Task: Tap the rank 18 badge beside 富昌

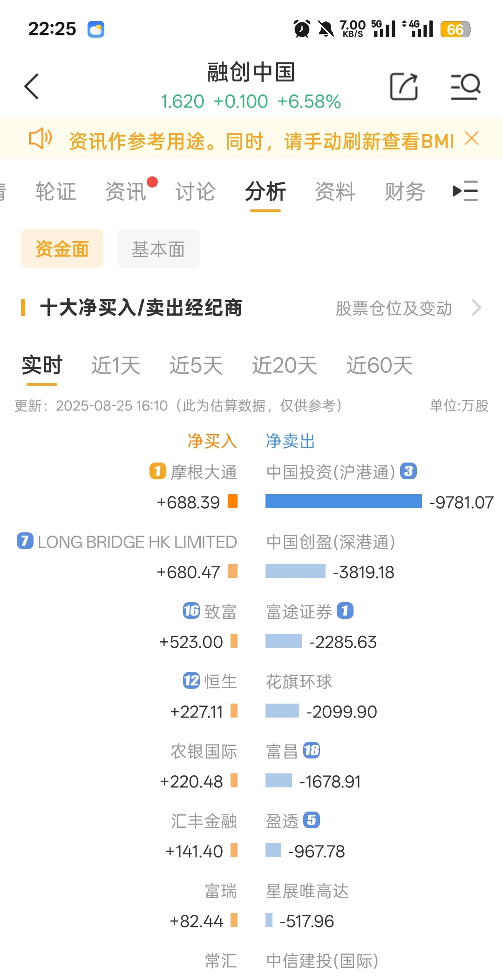Action: [x=312, y=750]
